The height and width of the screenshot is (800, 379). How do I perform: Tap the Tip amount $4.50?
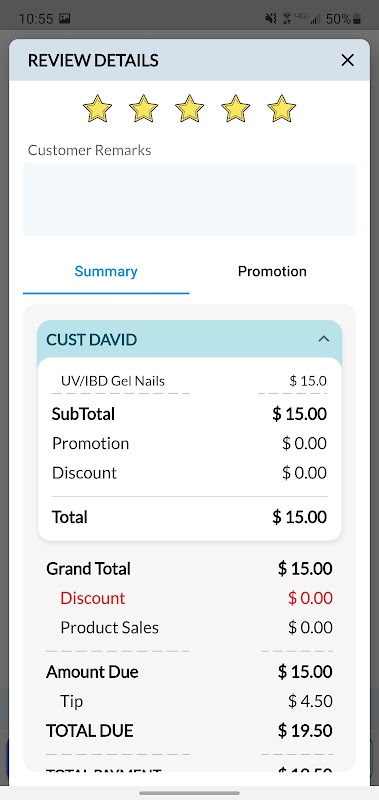[x=310, y=702]
